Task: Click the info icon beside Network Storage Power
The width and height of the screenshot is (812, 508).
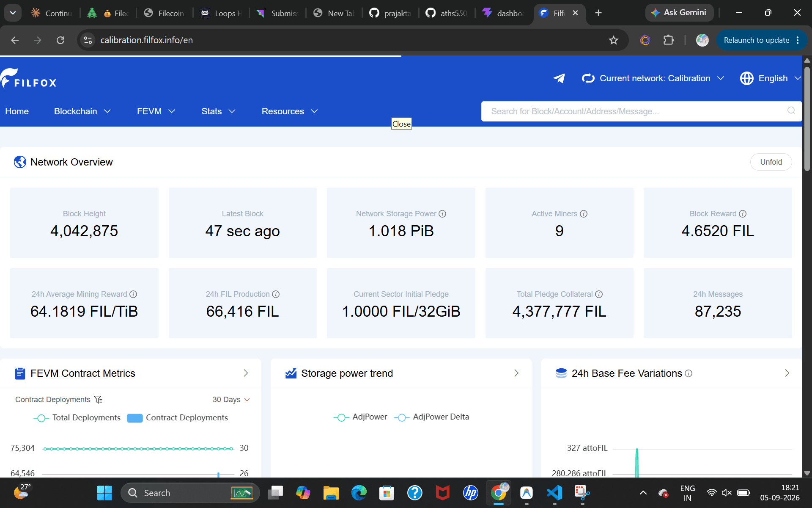Action: [442, 214]
